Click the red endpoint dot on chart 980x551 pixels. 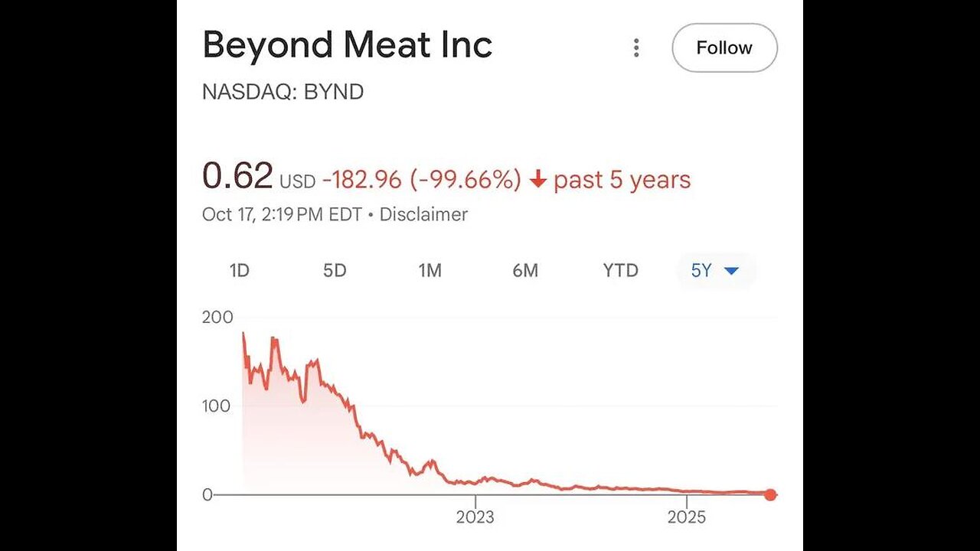click(770, 495)
